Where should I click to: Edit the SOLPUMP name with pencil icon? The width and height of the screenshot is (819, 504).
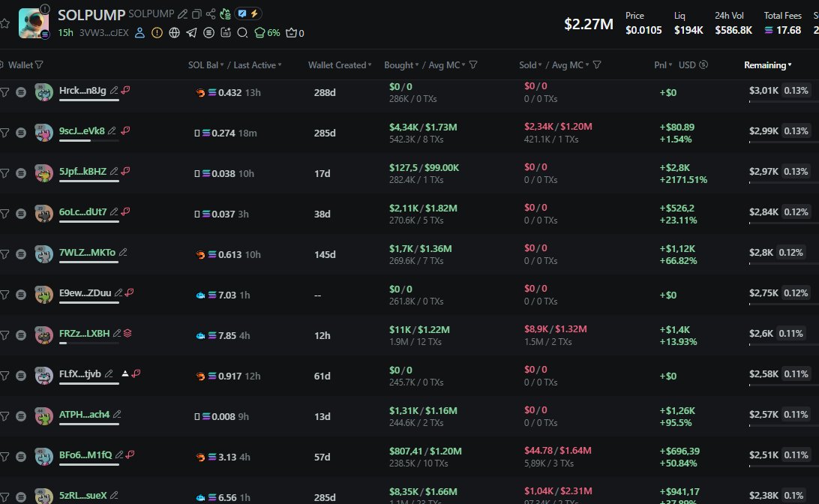click(182, 14)
